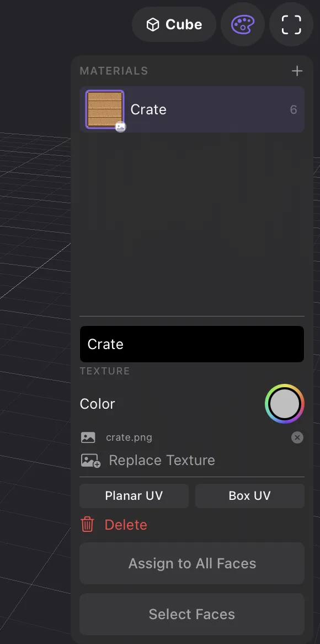Click Assign to All Faces button

192,563
